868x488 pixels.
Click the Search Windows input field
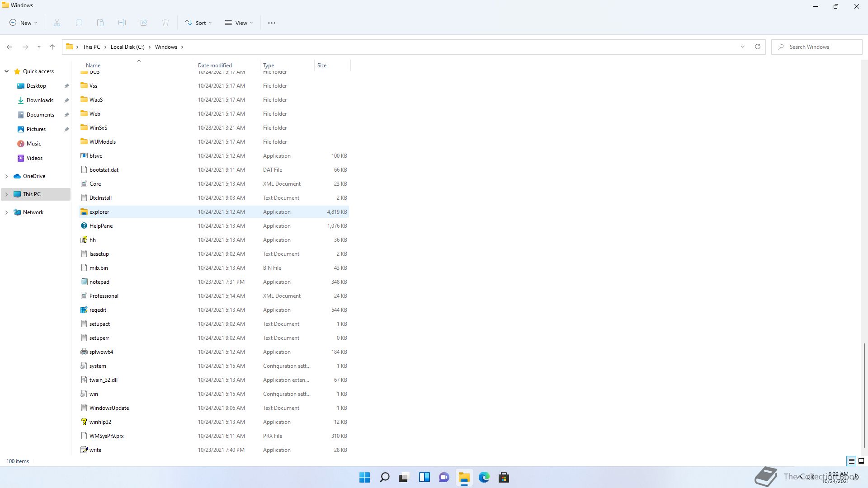pos(817,47)
